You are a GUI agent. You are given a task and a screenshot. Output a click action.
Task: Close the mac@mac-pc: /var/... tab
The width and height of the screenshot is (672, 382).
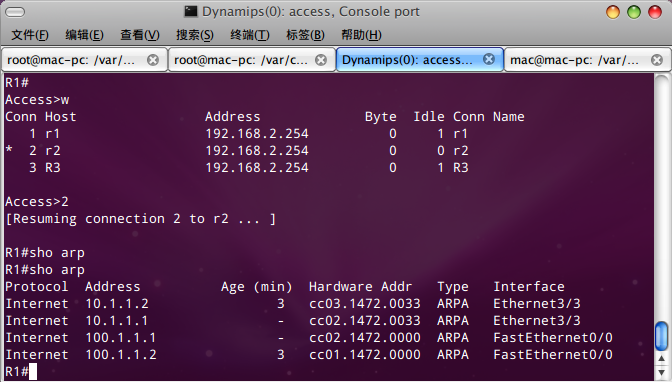[x=657, y=60]
